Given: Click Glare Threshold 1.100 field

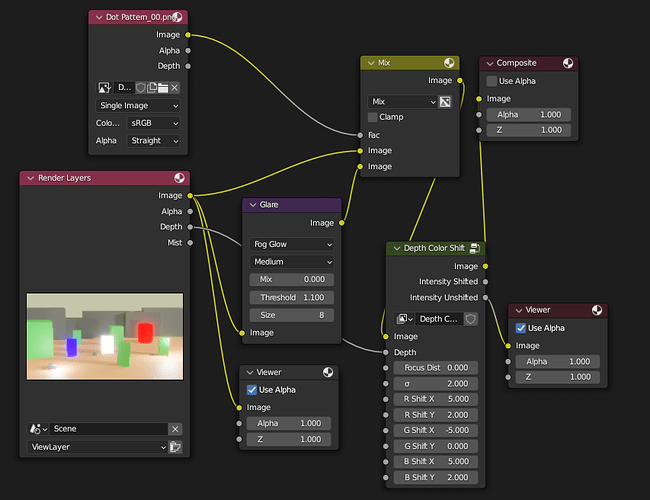Looking at the screenshot, I should [x=292, y=297].
